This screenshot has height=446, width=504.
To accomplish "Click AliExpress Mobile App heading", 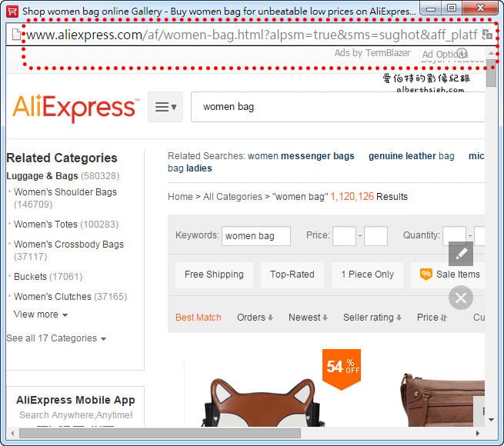I will pos(75,400).
